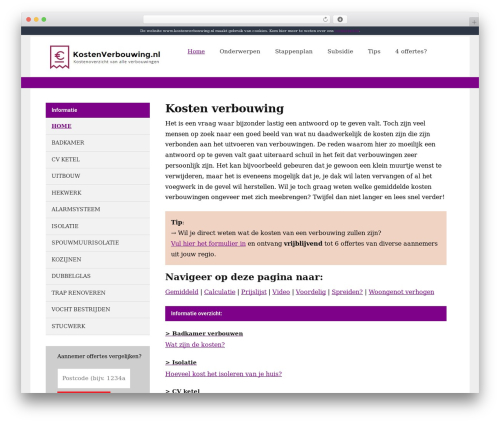
Task: Click the round icon beside the address bar
Action: pos(340,20)
